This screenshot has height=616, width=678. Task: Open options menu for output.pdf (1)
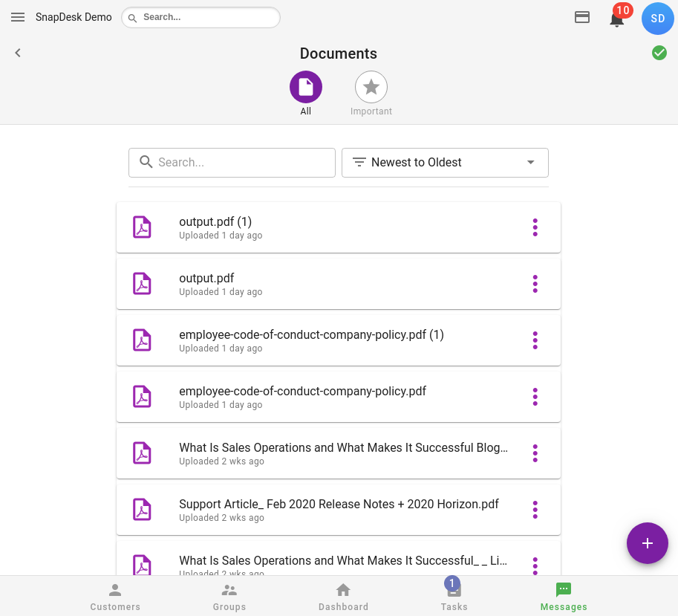(x=535, y=227)
